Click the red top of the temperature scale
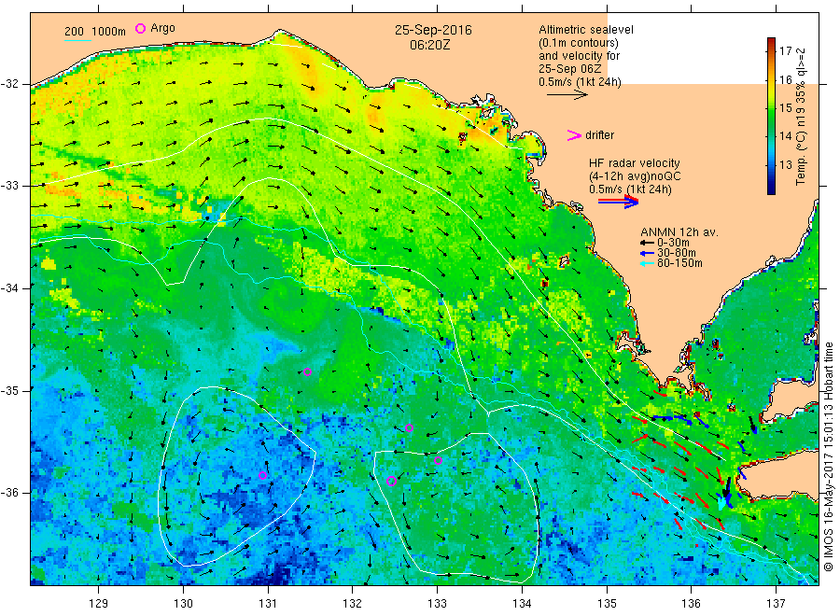 coord(771,41)
